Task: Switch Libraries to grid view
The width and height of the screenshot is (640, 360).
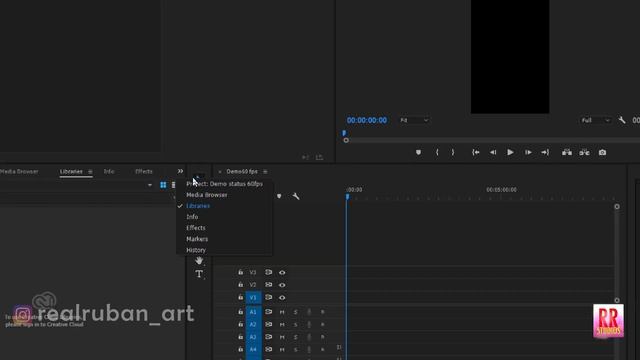Action: click(163, 185)
